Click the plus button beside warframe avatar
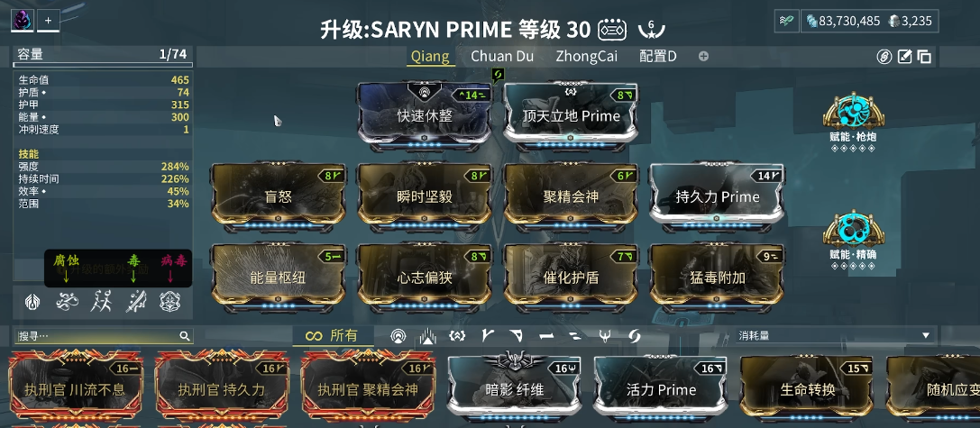 coord(48,21)
